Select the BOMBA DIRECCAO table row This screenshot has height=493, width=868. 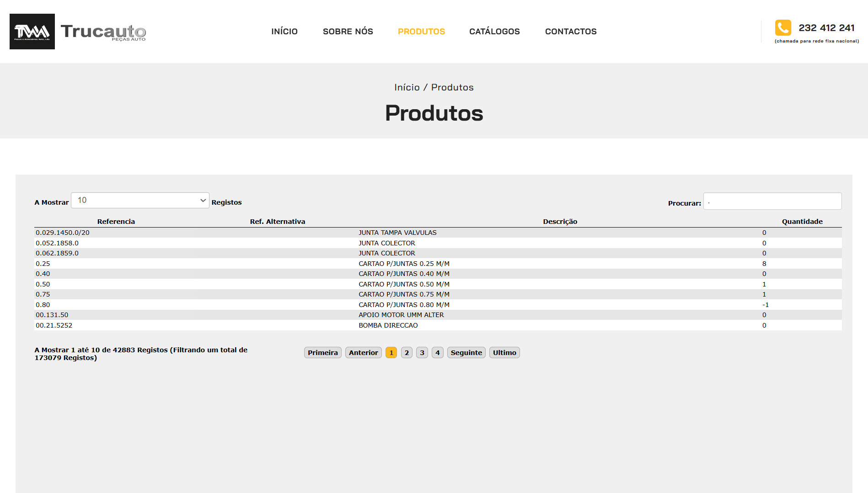tap(388, 325)
